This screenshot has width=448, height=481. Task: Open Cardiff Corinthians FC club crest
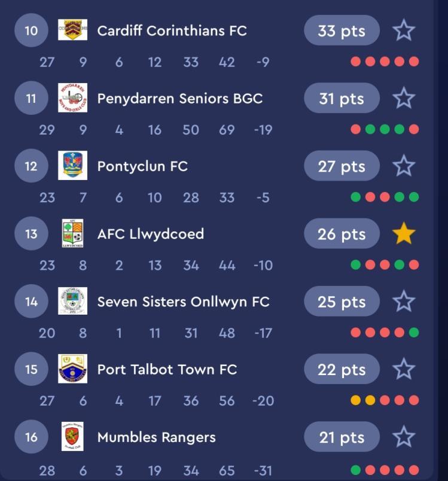72,30
